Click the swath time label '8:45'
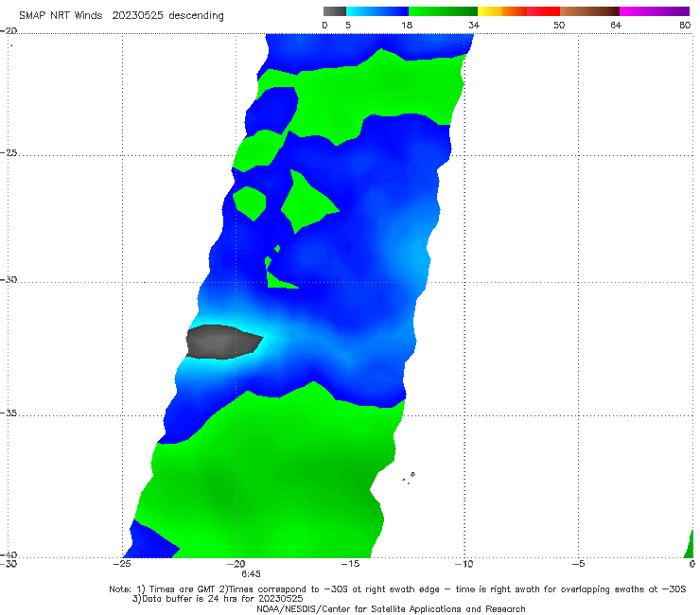Screen dimensions: 700x615 click(251, 574)
